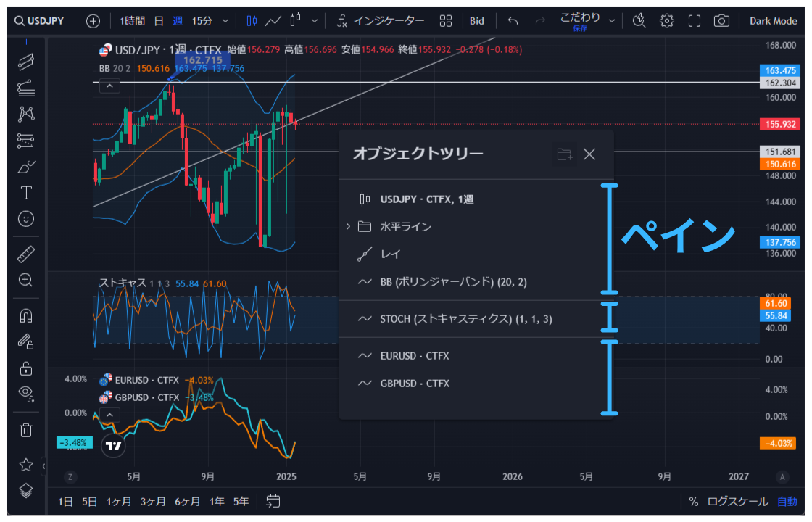Click the add symbol plus icon
The width and height of the screenshot is (812, 522).
click(x=94, y=21)
